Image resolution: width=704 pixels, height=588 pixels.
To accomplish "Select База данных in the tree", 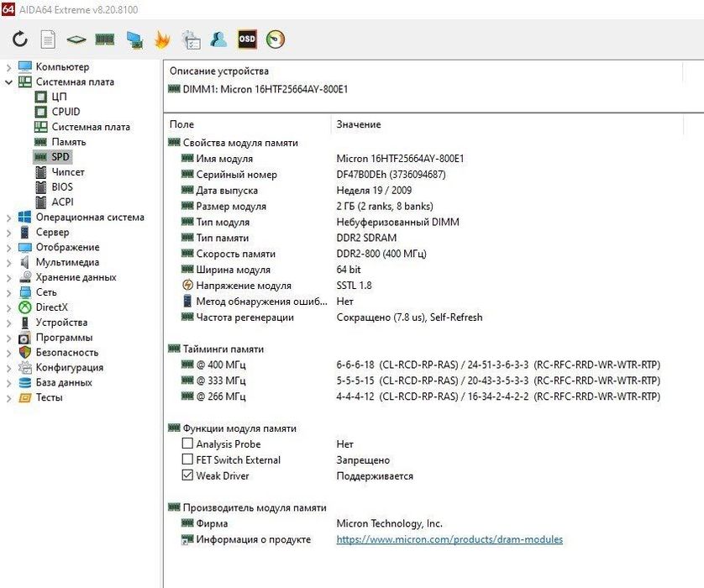I will 64,382.
